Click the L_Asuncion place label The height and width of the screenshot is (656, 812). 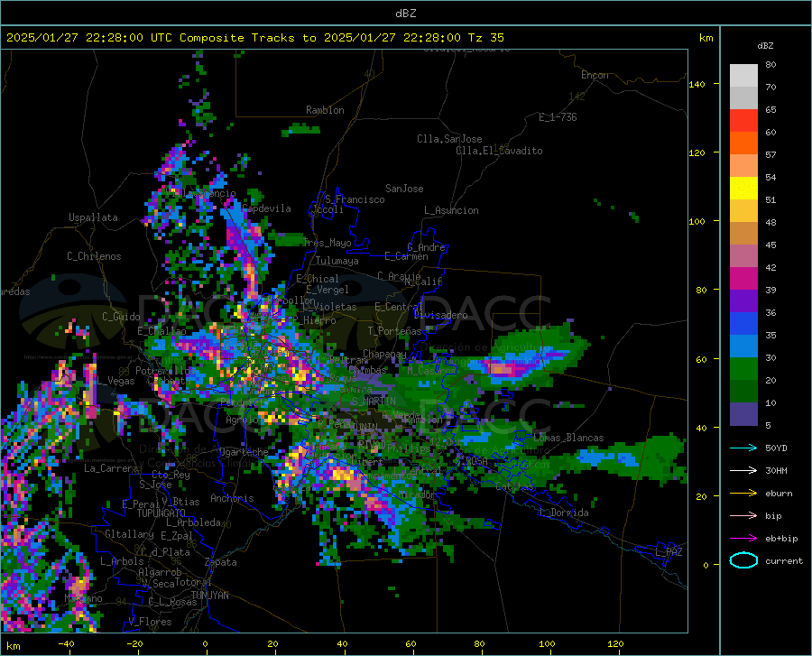click(x=452, y=210)
